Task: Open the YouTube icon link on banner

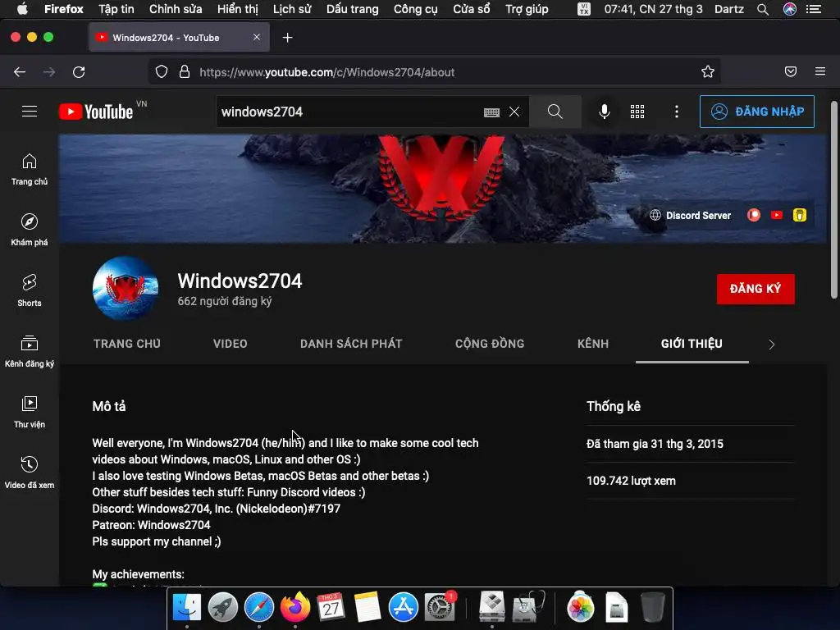Action: pos(777,216)
